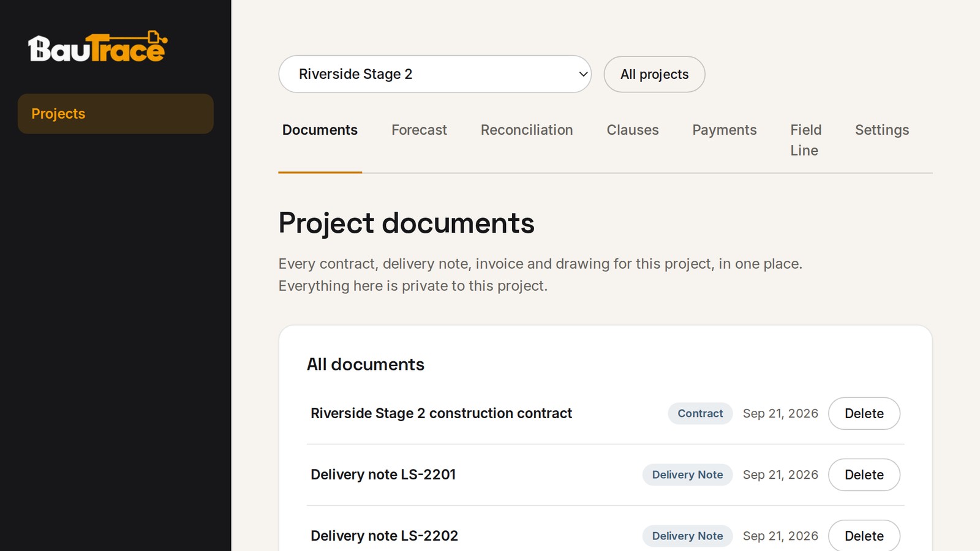Click the Delivery note LS-2202 title

tap(384, 536)
